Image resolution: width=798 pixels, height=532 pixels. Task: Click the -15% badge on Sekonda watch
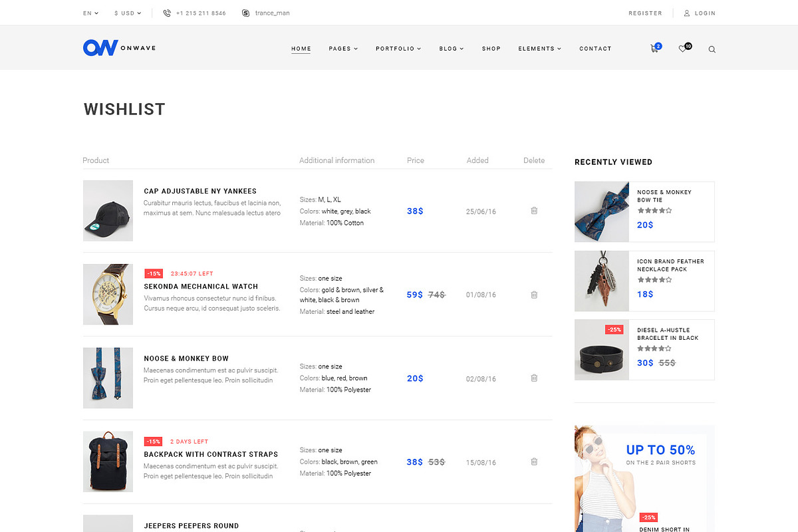[154, 273]
